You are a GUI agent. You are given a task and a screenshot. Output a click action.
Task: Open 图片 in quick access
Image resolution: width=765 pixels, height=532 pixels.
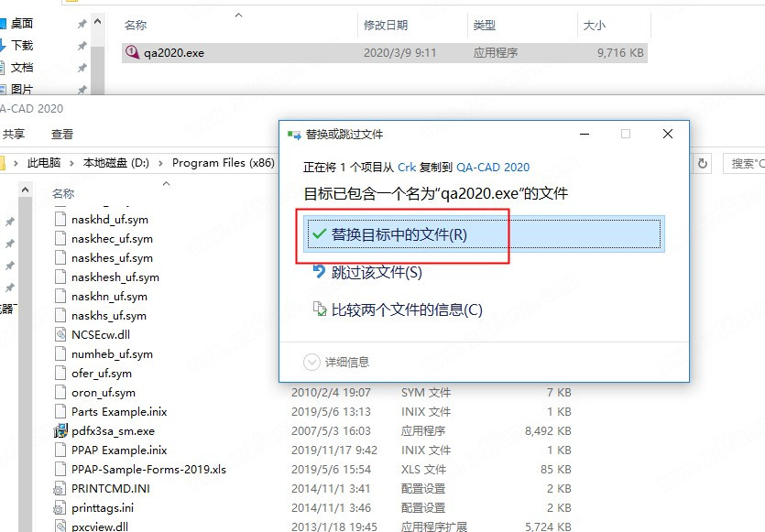(22, 89)
